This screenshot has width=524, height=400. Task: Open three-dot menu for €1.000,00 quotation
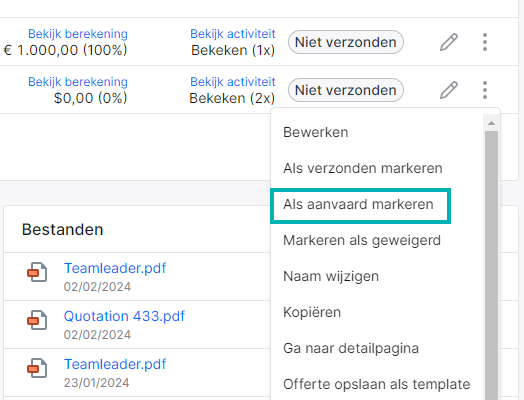[x=485, y=42]
